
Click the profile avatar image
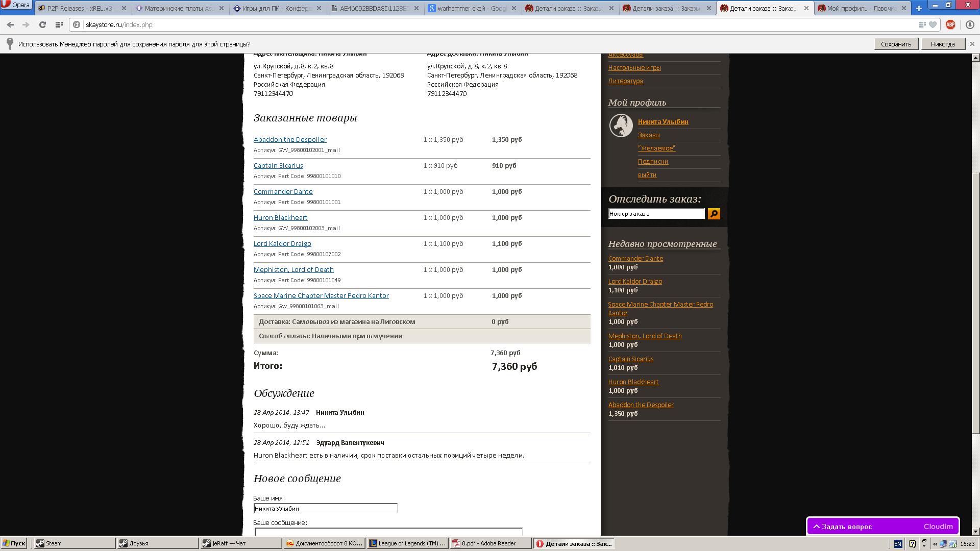621,126
